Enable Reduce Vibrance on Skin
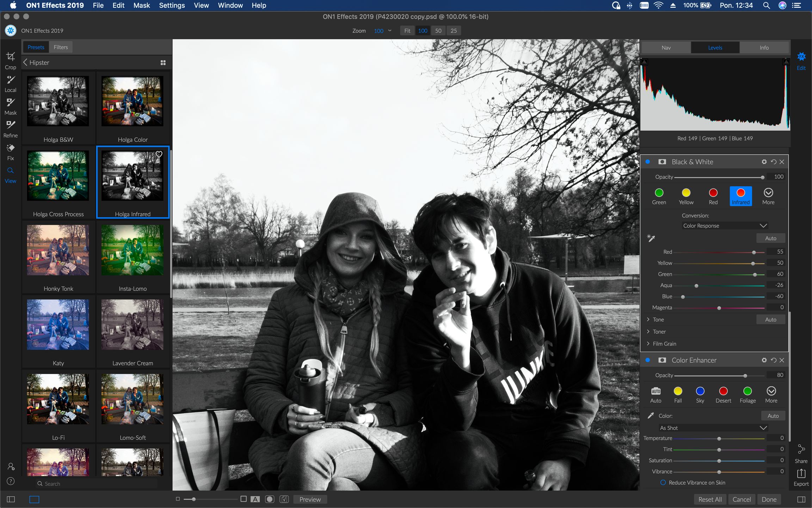 [x=663, y=482]
